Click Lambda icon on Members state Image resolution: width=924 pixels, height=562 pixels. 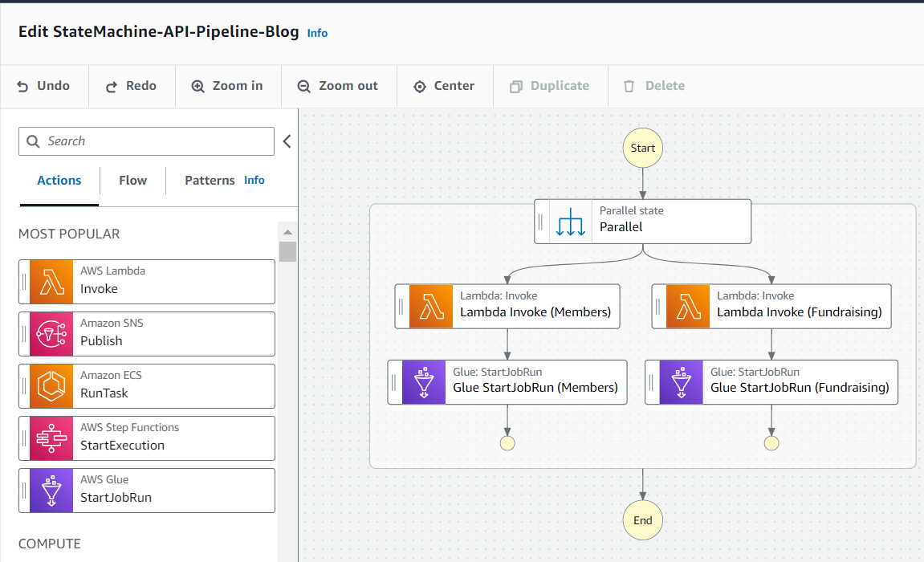click(431, 307)
